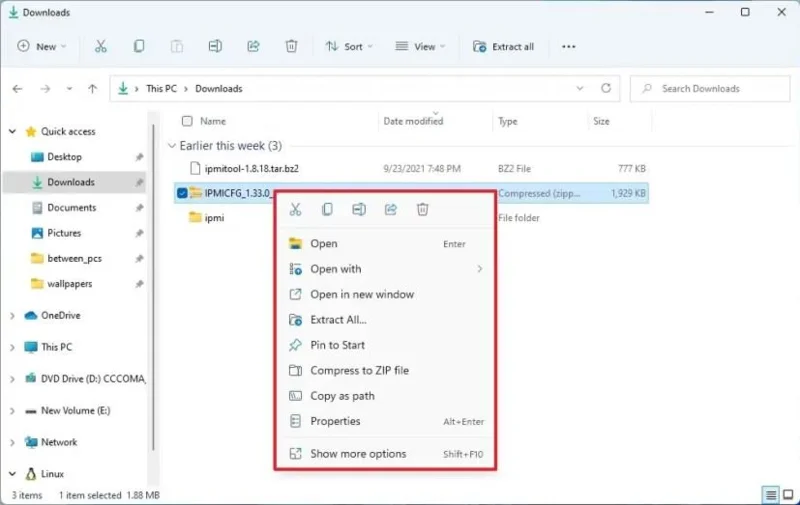800x505 pixels.
Task: Click the Copy icon in the top toolbar
Action: [x=139, y=46]
